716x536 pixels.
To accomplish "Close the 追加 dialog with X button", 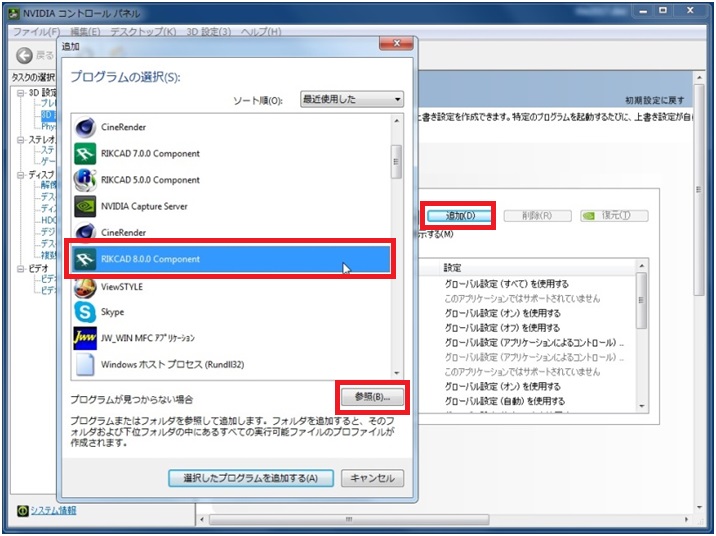I will click(396, 43).
